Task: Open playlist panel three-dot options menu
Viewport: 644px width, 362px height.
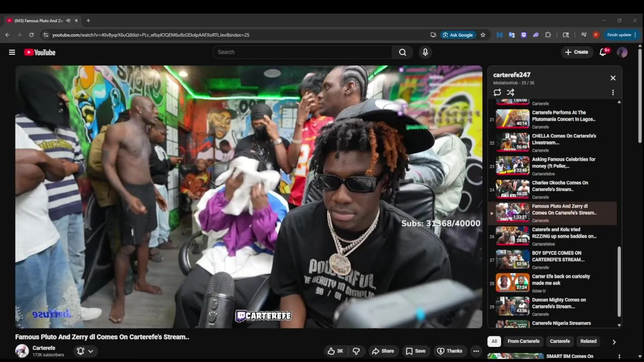Action: [613, 93]
